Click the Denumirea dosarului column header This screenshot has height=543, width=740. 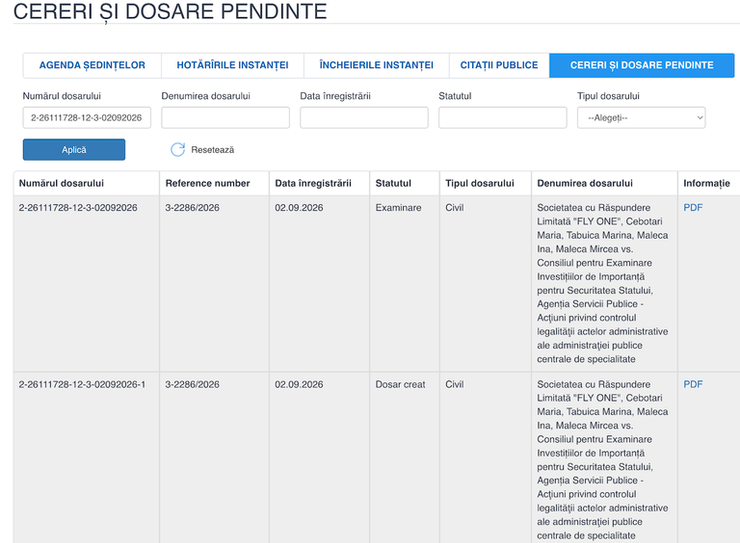(x=585, y=183)
